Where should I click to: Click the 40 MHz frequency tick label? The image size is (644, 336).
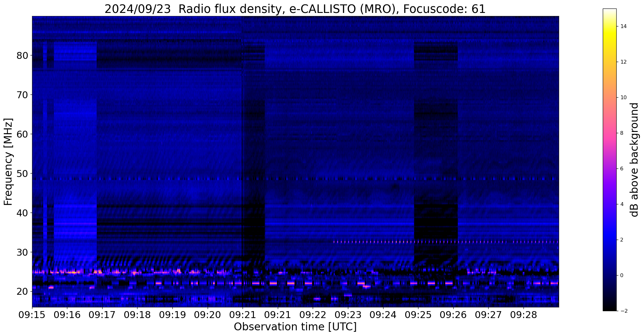coord(22,213)
